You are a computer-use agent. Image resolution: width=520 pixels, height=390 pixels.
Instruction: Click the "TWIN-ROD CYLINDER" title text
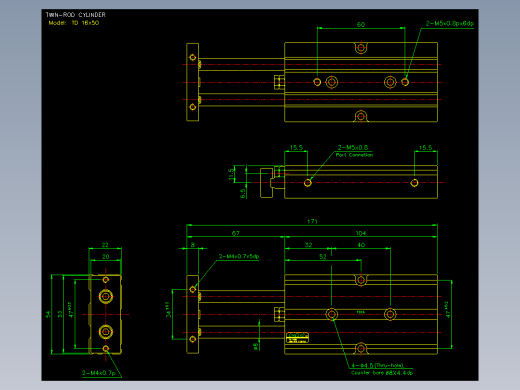click(x=76, y=15)
